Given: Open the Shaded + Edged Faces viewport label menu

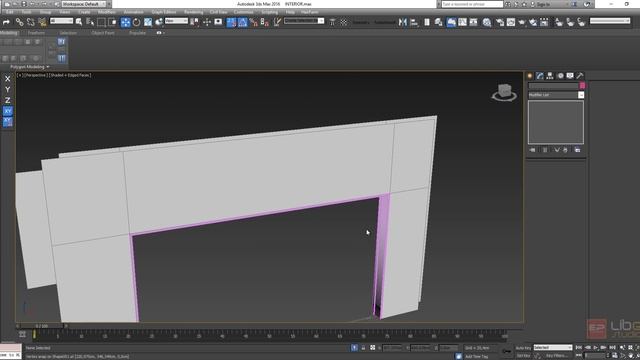Looking at the screenshot, I should [x=70, y=75].
